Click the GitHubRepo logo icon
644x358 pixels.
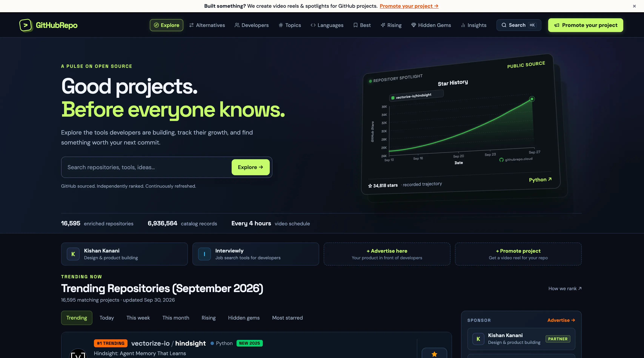pos(26,25)
